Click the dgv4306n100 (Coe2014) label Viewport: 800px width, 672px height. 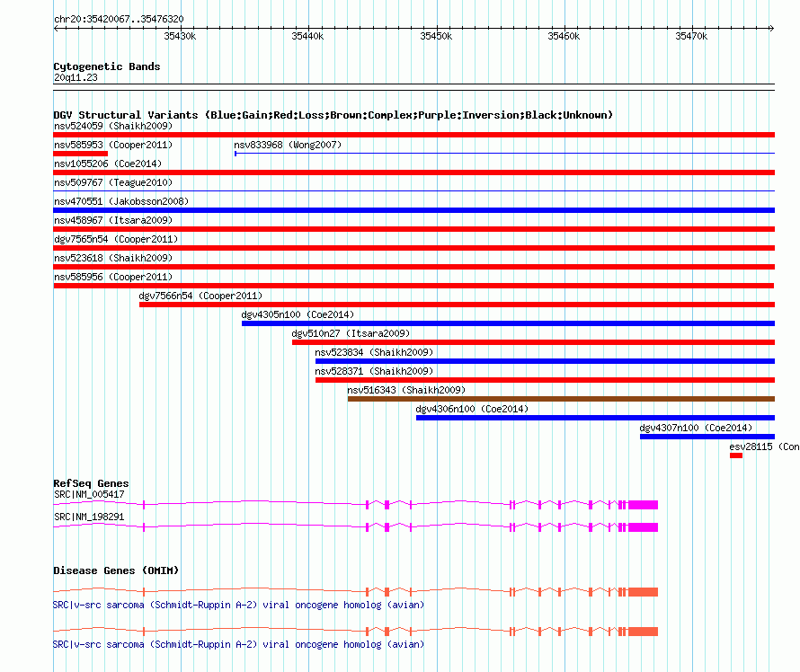point(473,409)
